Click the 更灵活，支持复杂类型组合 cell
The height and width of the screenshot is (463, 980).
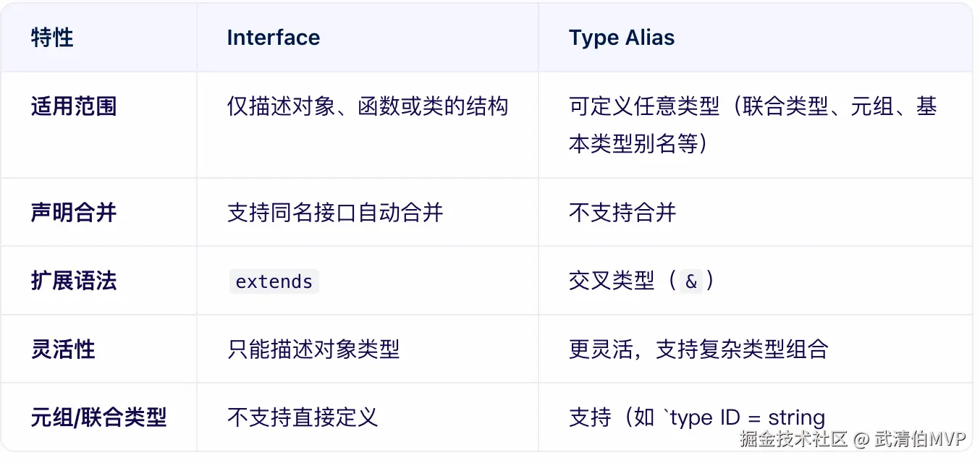[x=698, y=349]
